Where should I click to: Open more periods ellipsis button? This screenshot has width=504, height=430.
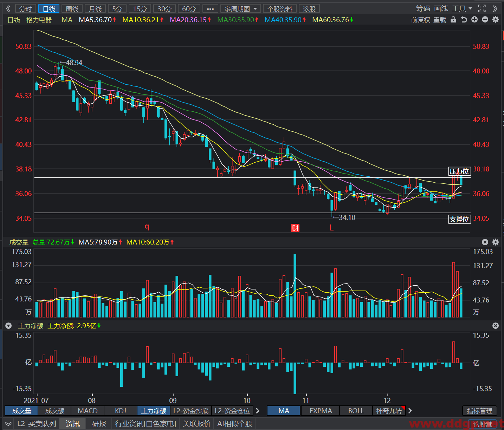(x=210, y=9)
